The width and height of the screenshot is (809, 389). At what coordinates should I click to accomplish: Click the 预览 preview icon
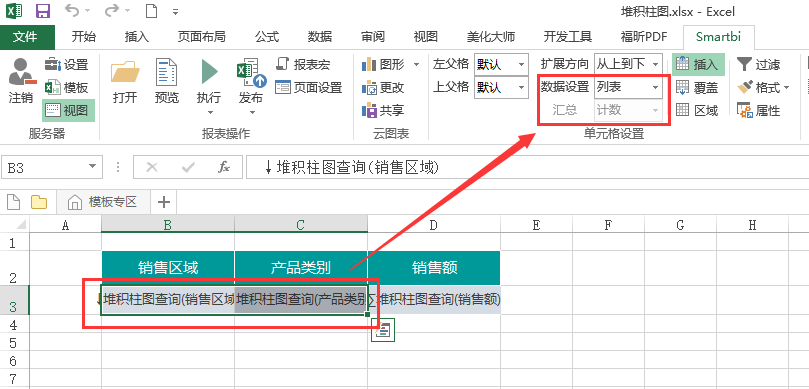tap(167, 72)
